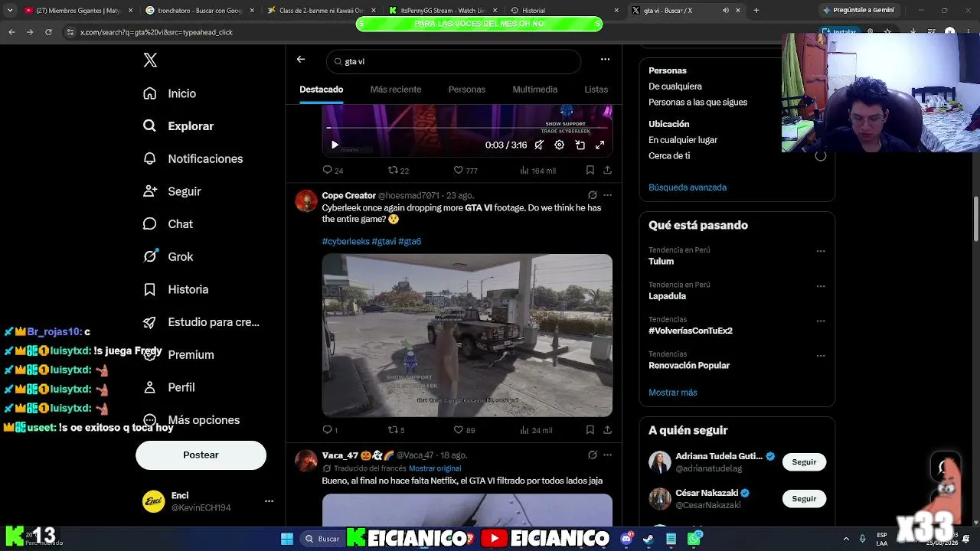Repost the Cope Creator post
980x551 pixels.
[396, 430]
